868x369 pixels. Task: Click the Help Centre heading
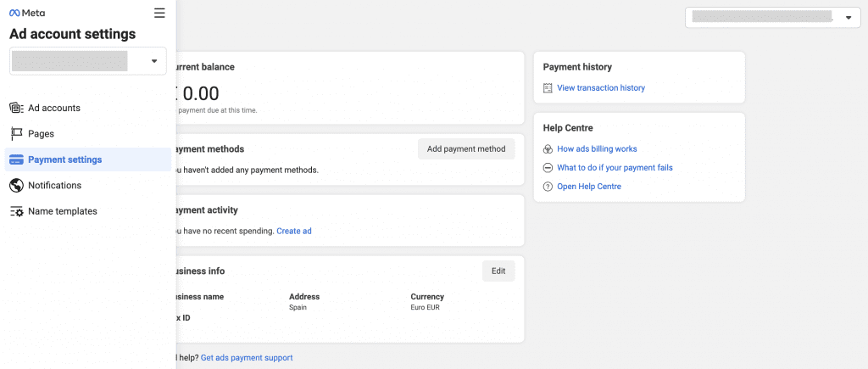pos(568,128)
